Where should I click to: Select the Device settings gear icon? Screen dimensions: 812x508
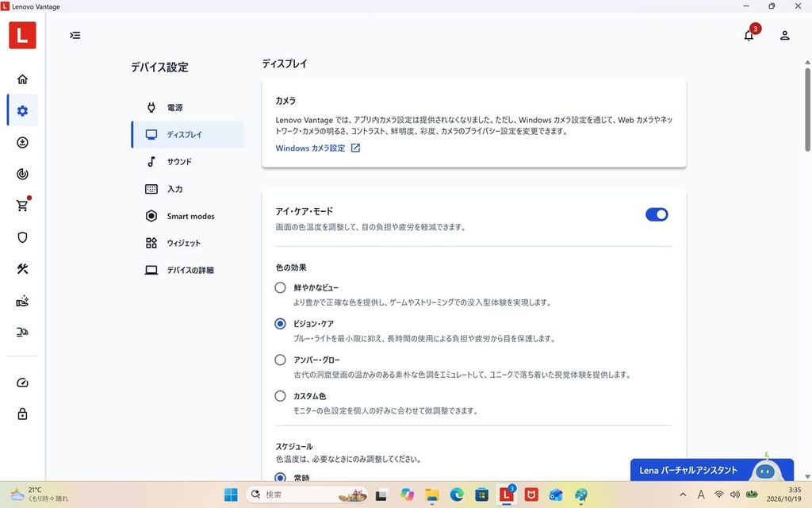(22, 110)
